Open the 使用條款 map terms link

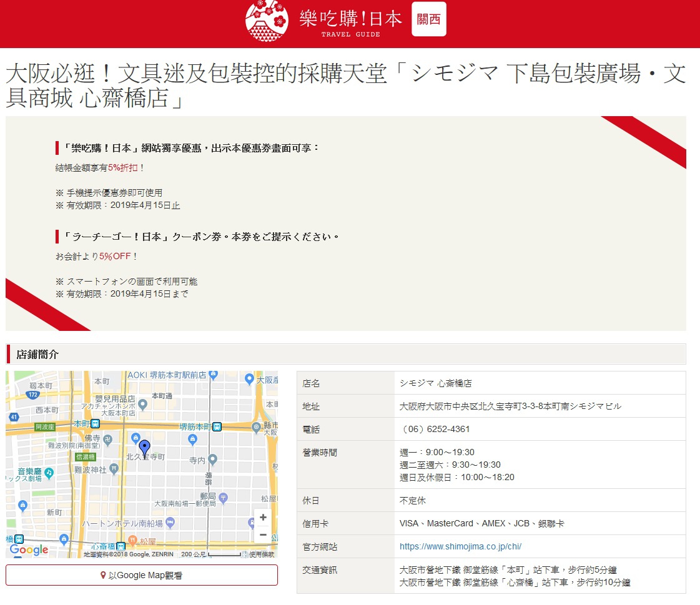pyautogui.click(x=262, y=554)
